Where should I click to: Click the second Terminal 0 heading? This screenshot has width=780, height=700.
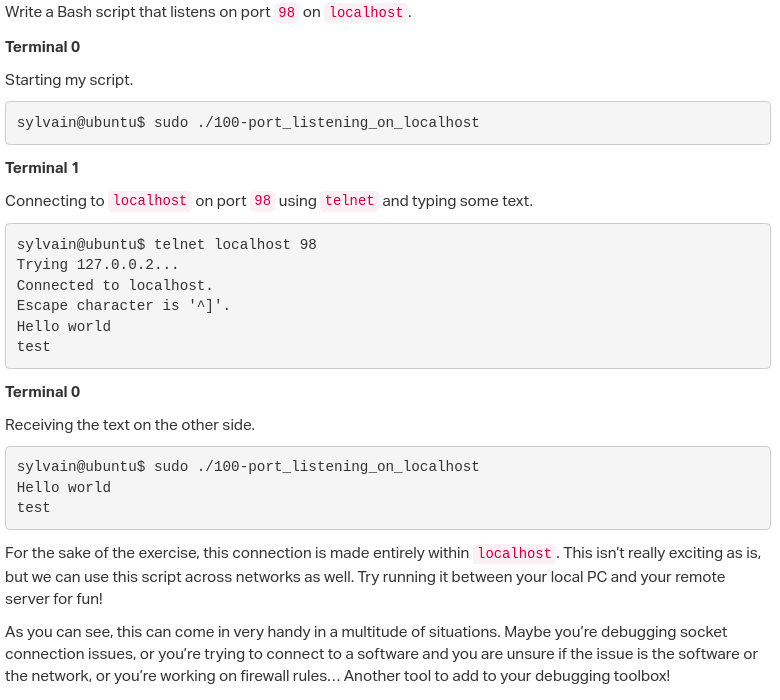(42, 392)
